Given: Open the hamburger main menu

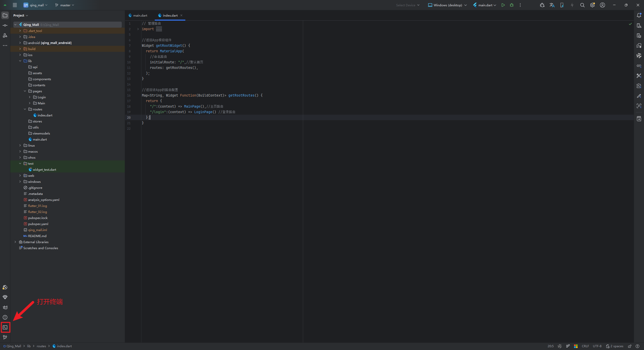Looking at the screenshot, I should pyautogui.click(x=15, y=5).
